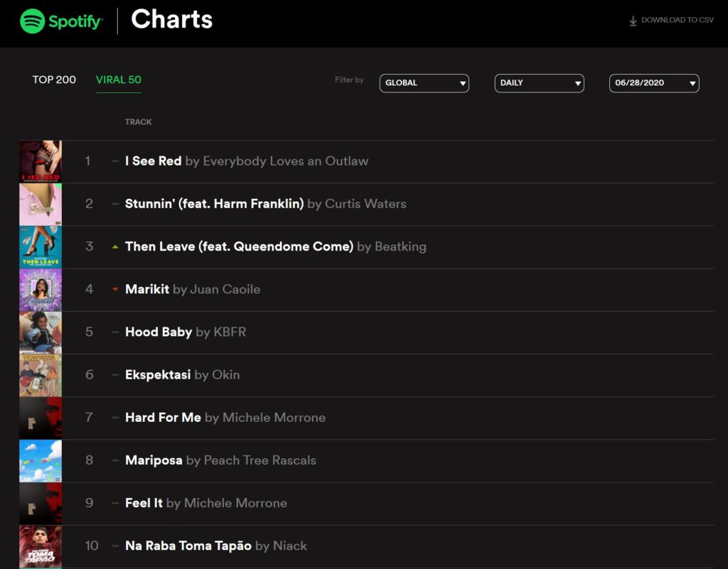Screen dimensions: 728x569
Task: Open the Stunnin' pink album artwork
Action: click(x=41, y=204)
